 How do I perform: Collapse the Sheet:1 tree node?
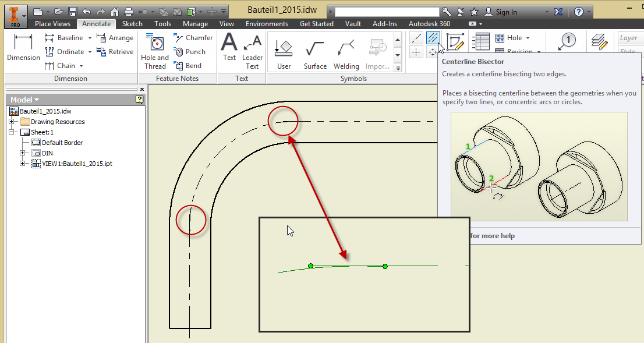[12, 132]
